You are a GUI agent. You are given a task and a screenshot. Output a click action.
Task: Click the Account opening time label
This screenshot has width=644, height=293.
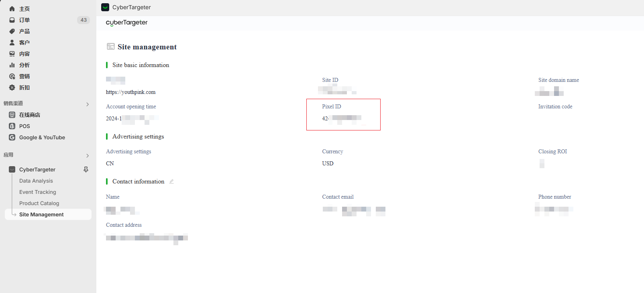[x=131, y=106]
